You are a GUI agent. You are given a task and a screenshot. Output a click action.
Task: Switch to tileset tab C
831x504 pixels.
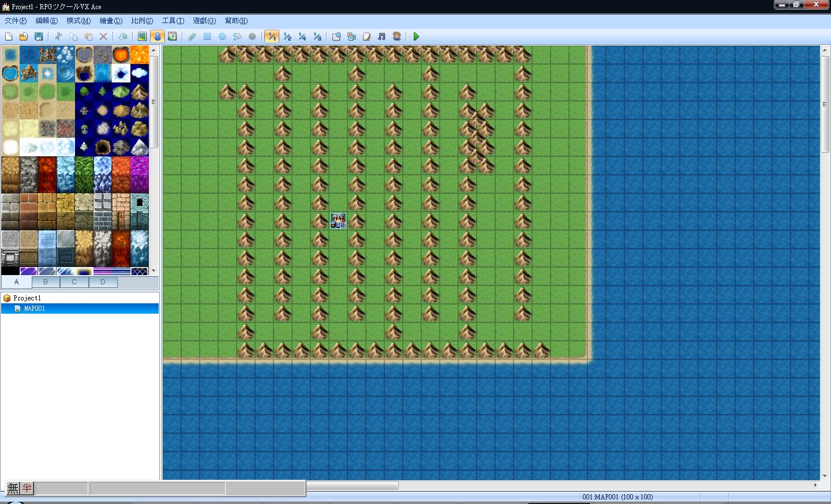click(74, 282)
